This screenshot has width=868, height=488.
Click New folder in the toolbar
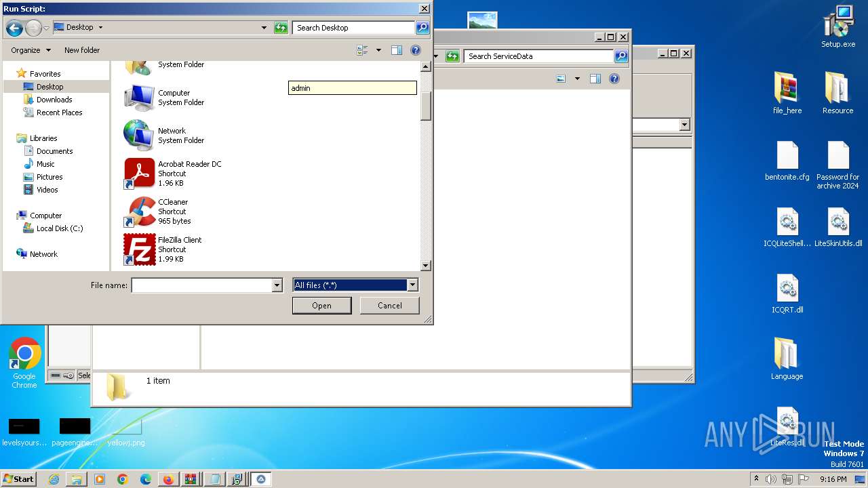[82, 50]
